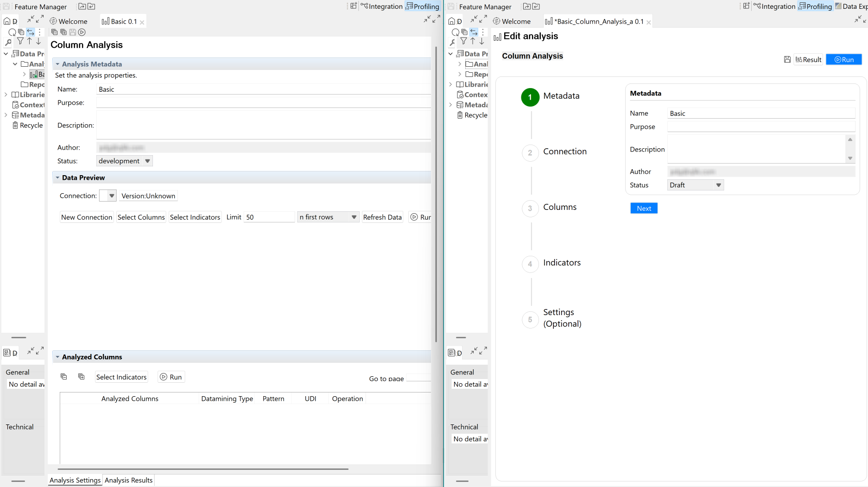Open the Result view in Edit analysis
Viewport: 868px width, 487px height.
point(809,59)
